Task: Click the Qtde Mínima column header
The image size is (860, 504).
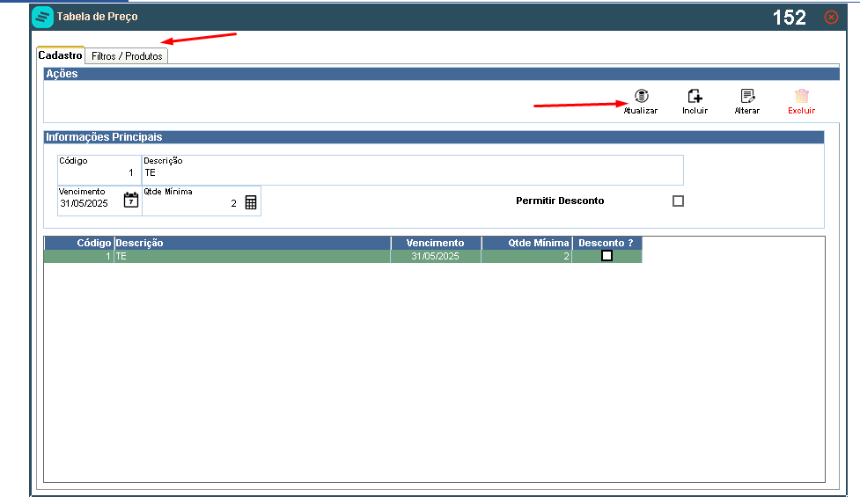Action: pos(526,243)
